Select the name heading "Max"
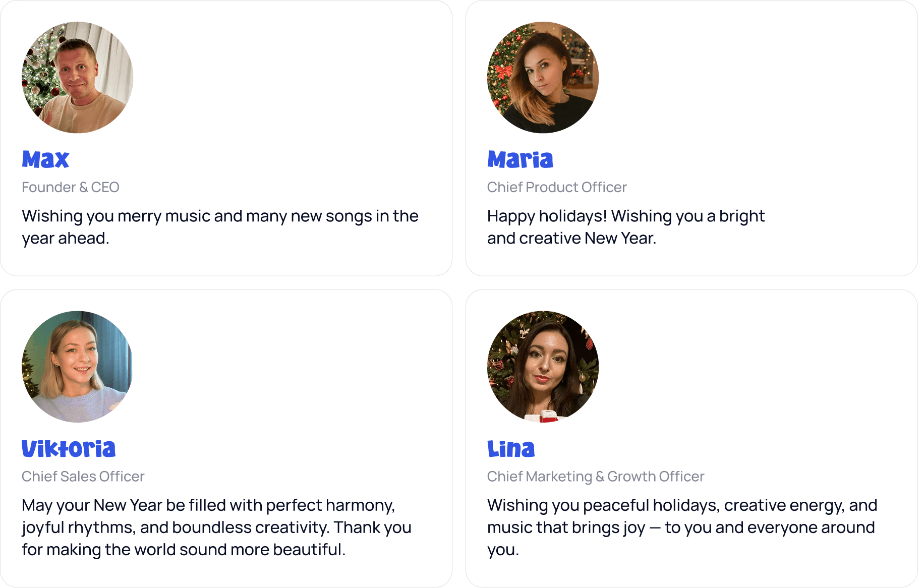Screen dimensions: 924x588 (x=45, y=159)
